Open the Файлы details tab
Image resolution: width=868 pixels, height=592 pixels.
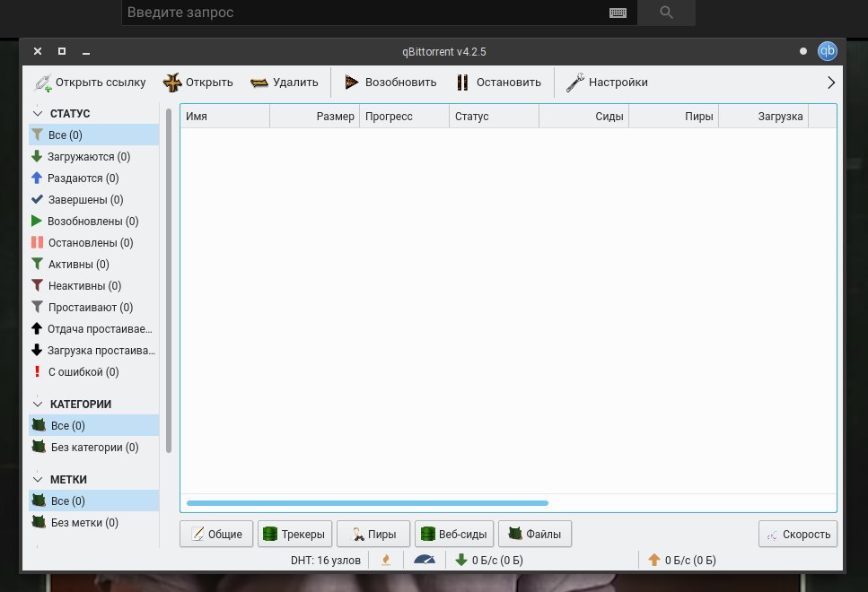point(535,534)
